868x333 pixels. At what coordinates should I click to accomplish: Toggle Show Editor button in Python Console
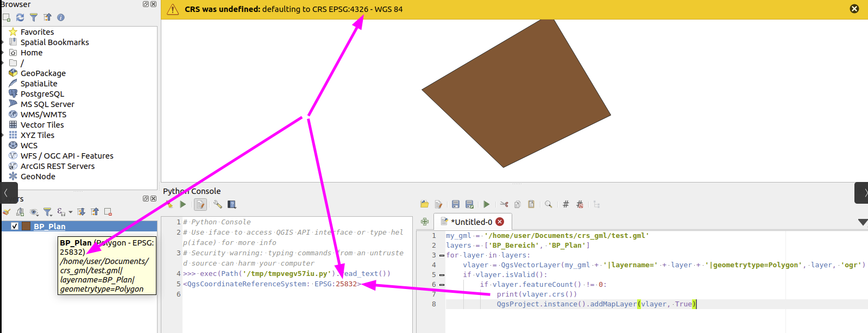click(200, 204)
